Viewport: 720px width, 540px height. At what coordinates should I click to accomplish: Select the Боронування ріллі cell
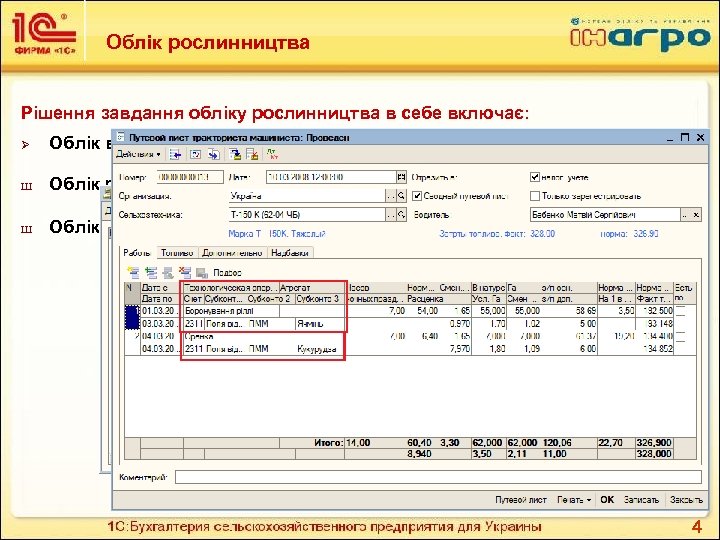[231, 311]
